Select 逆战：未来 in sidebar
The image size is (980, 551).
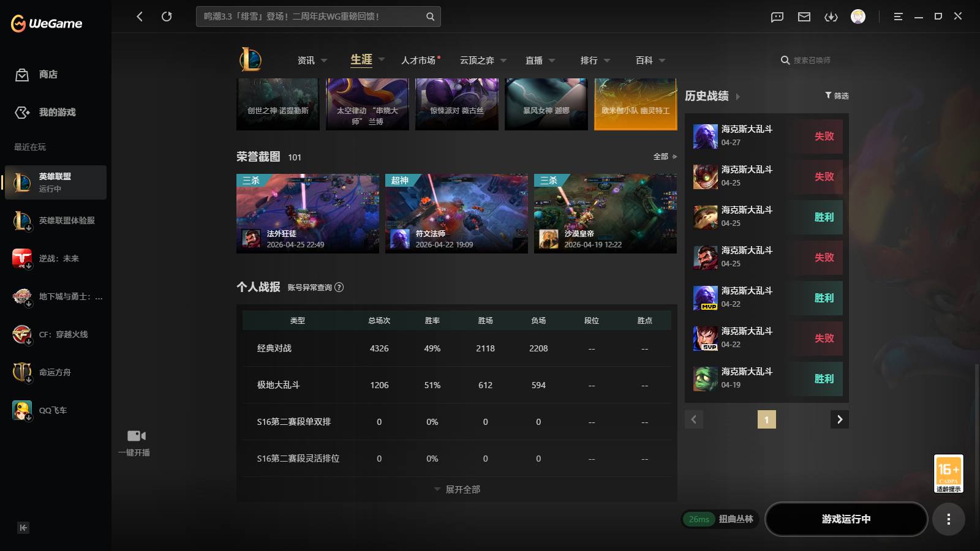[x=56, y=258]
